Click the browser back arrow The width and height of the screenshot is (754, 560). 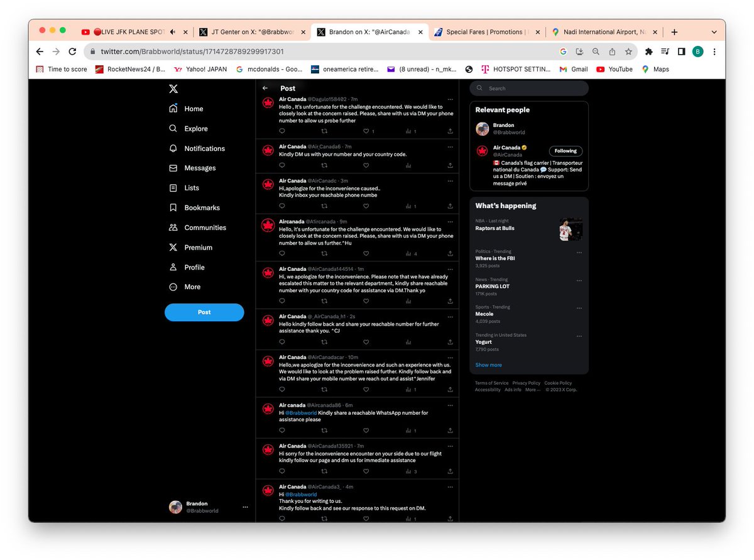40,52
